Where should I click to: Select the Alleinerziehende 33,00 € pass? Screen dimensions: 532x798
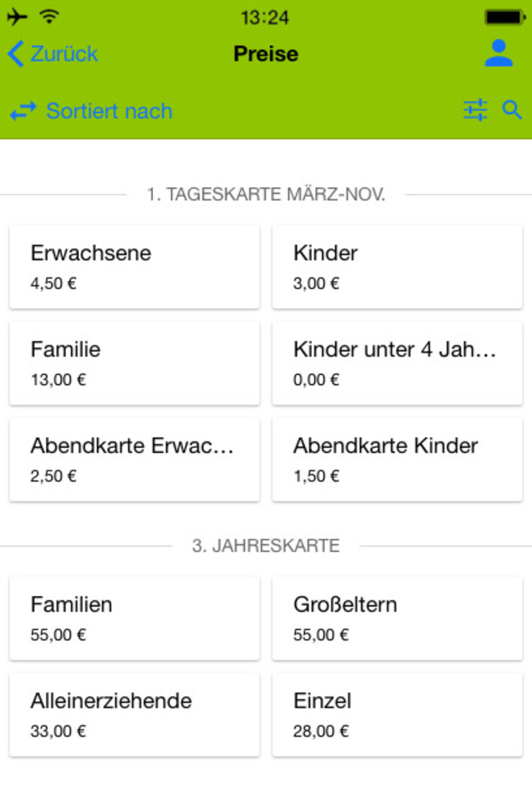point(134,715)
